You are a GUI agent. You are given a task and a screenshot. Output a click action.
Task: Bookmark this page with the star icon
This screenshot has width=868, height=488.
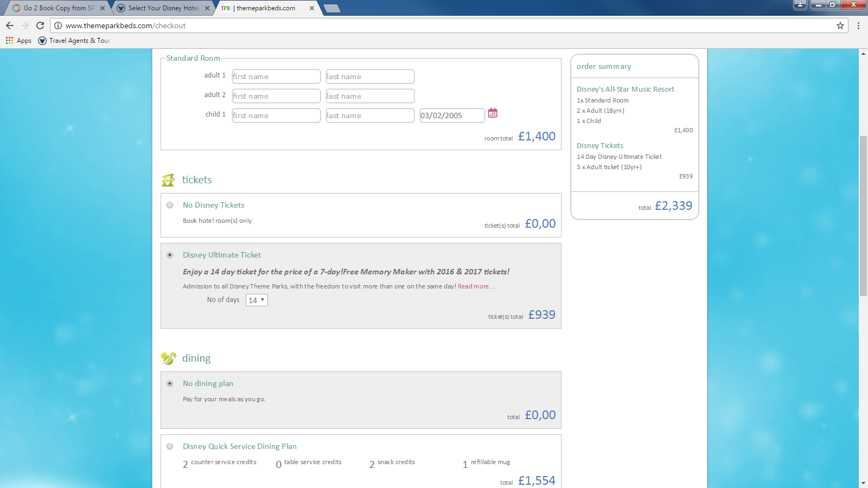tap(840, 25)
